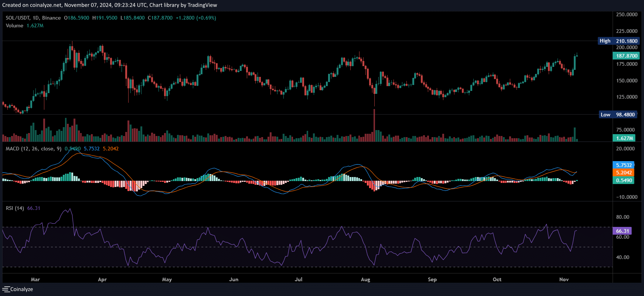Viewport: 644px width, 296px height.
Task: Click the 150.0000 price axis label
Action: 627,81
